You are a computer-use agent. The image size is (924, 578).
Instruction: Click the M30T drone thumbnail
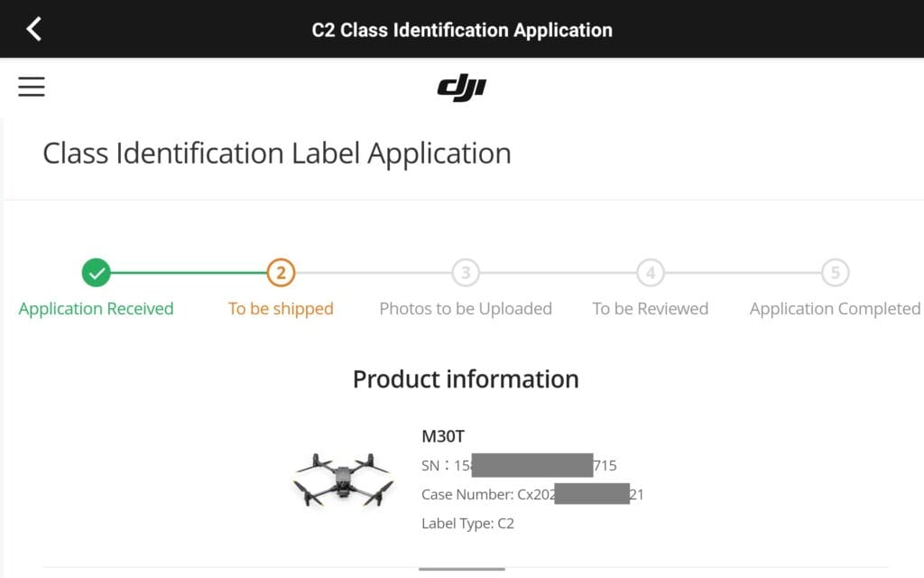tap(344, 480)
